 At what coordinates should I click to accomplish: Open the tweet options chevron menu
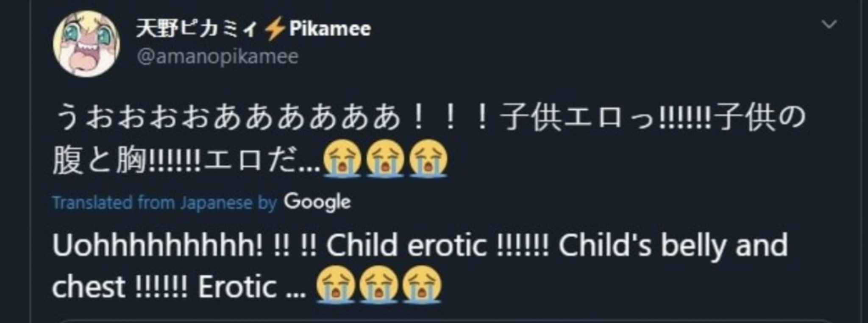(x=829, y=25)
